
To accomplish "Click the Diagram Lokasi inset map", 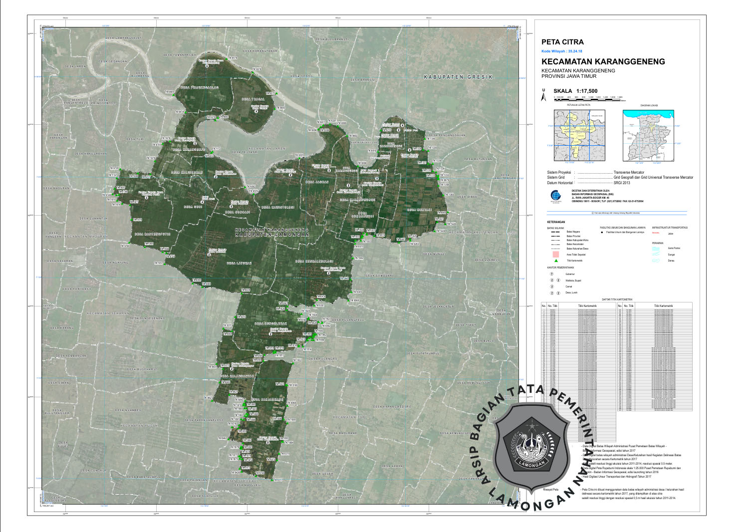I will [x=648, y=135].
